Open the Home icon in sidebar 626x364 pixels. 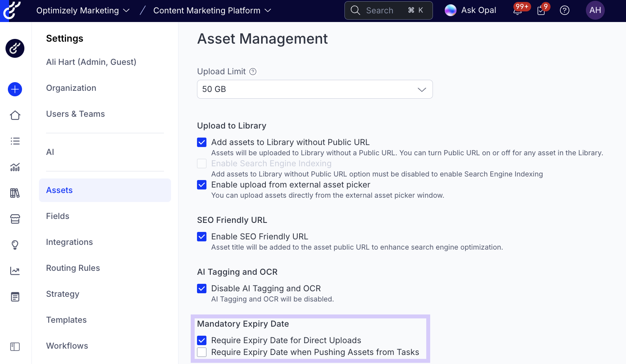click(x=15, y=115)
